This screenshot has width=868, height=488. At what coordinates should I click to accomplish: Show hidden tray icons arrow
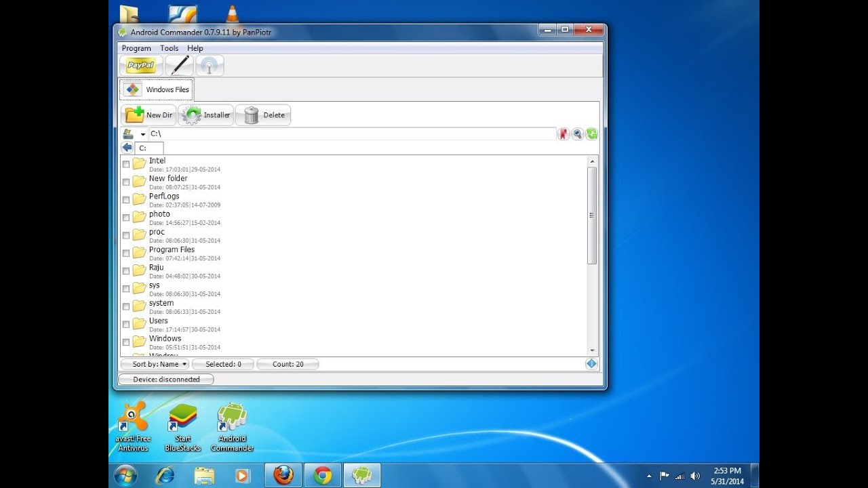pyautogui.click(x=649, y=476)
